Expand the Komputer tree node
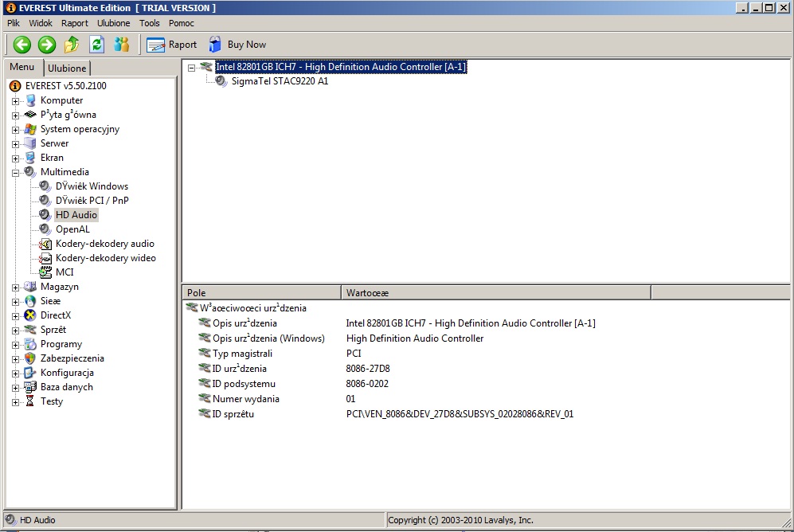This screenshot has height=532, width=794. [16, 101]
